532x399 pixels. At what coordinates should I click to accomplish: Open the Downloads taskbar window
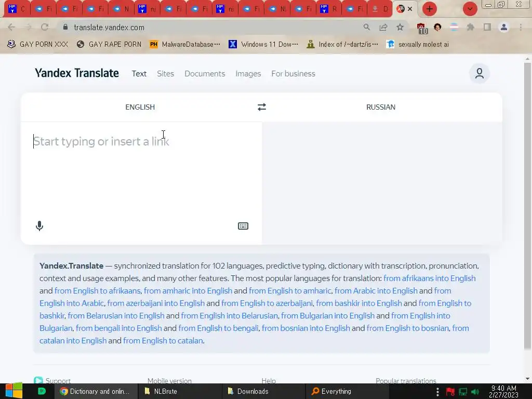pyautogui.click(x=263, y=391)
